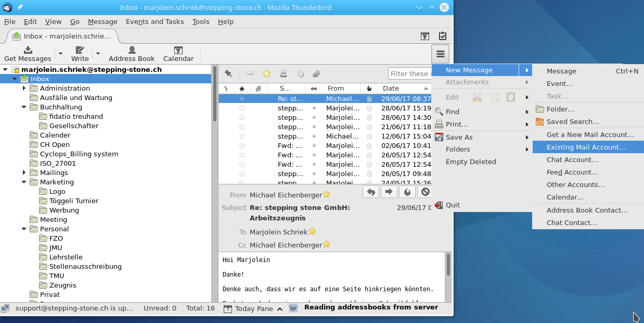Image resolution: width=644 pixels, height=323 pixels.
Task: Mark message as junk with flame button
Action: (x=407, y=192)
